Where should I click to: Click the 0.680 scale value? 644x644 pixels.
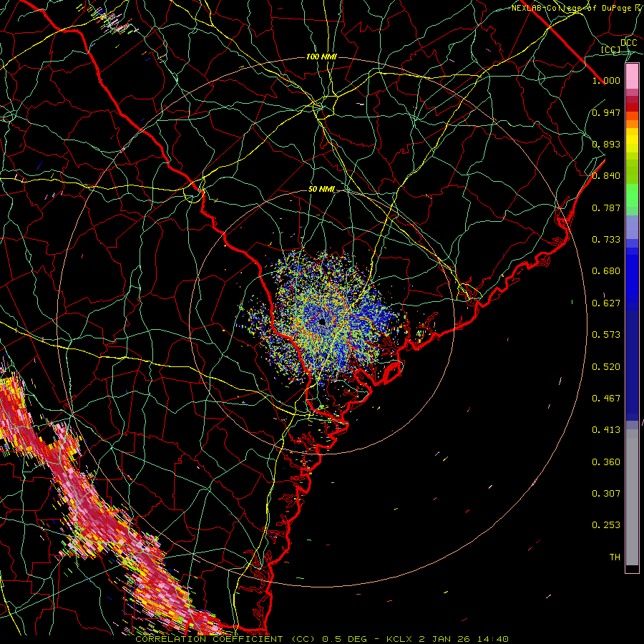tap(606, 271)
